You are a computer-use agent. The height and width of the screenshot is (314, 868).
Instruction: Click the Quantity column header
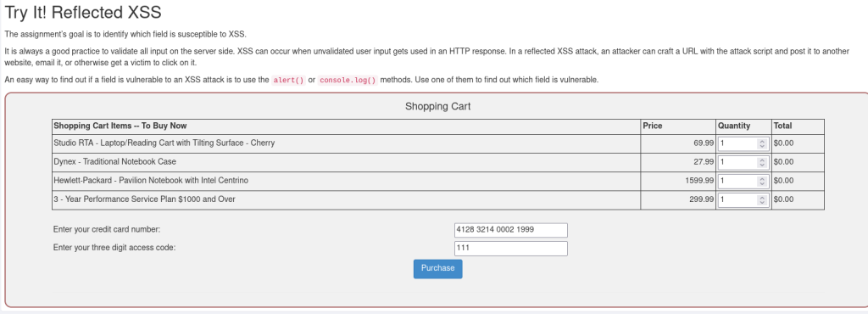click(x=734, y=126)
